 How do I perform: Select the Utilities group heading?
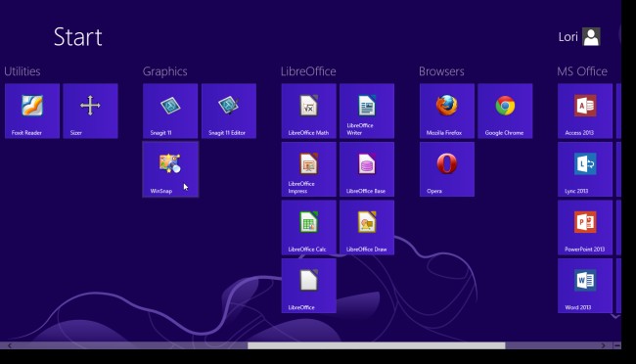23,71
